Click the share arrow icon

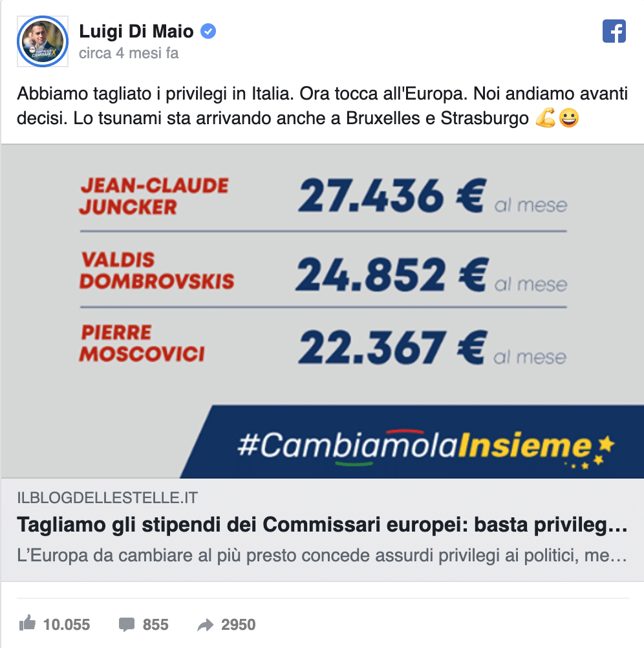coord(205,625)
